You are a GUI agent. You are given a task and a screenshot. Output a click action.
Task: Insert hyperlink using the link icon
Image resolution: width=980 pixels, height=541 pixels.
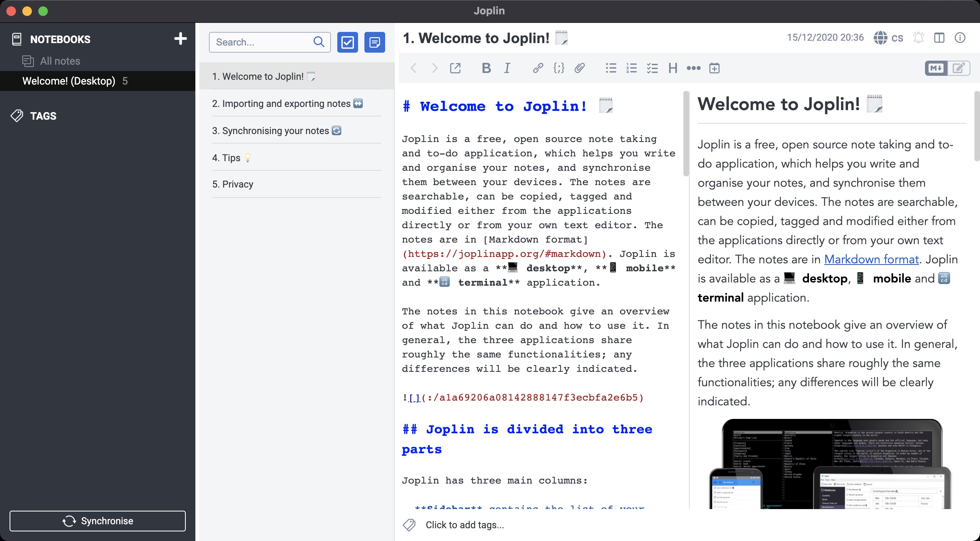(x=538, y=68)
